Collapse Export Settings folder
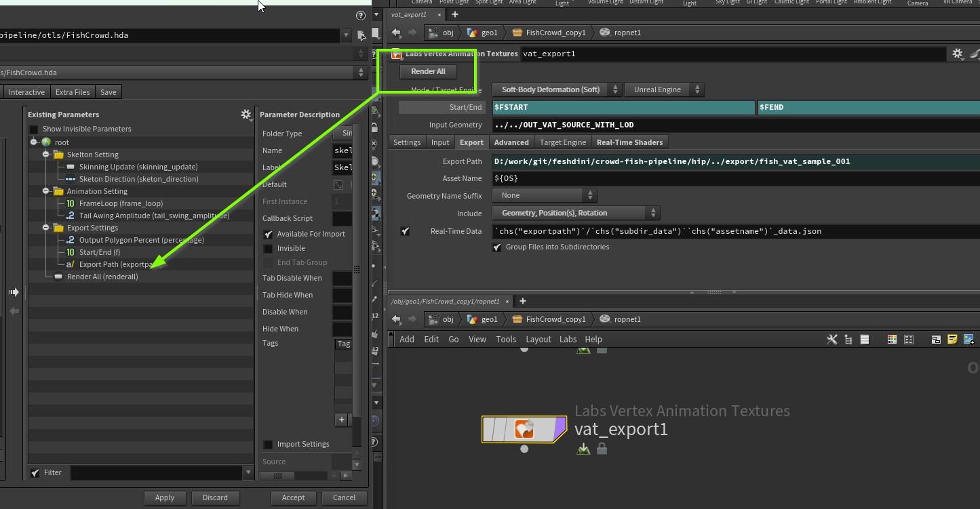This screenshot has width=980, height=509. point(46,228)
